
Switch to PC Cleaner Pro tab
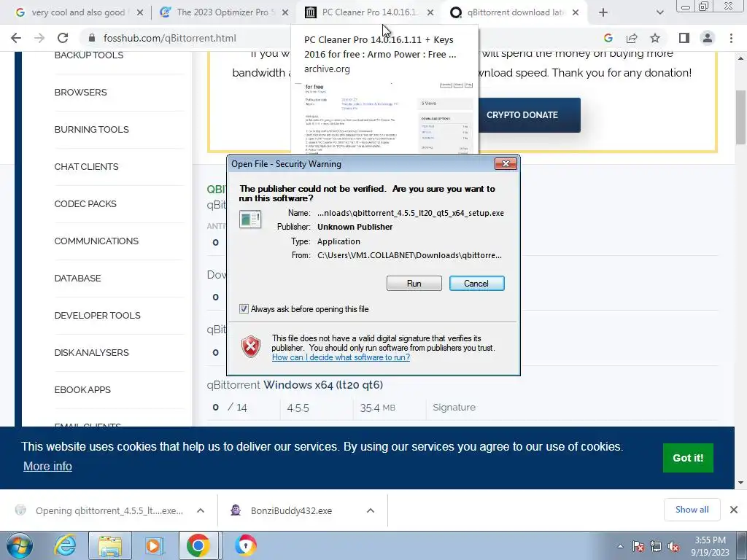click(x=368, y=13)
